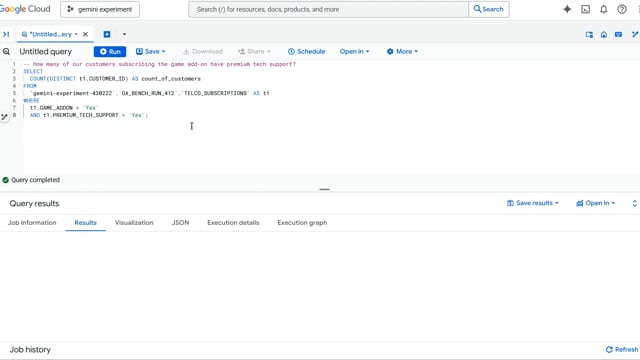Open Gemini sparkle icon in top bar
Screen dimensions: 640x360
(x=567, y=9)
